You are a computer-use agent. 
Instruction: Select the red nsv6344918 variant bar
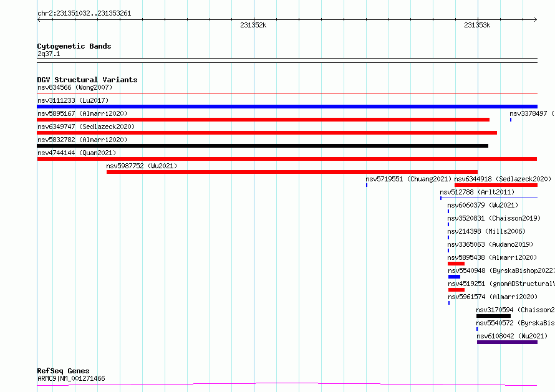click(496, 185)
